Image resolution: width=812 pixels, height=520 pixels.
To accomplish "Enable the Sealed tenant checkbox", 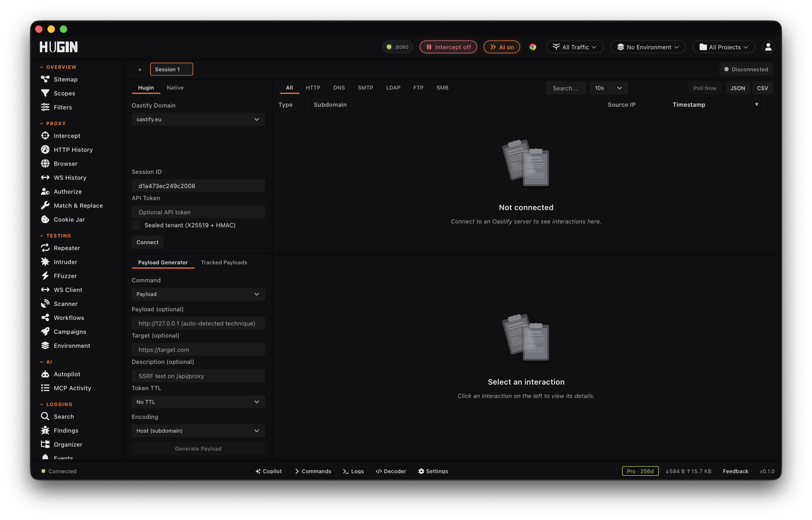I will [136, 225].
